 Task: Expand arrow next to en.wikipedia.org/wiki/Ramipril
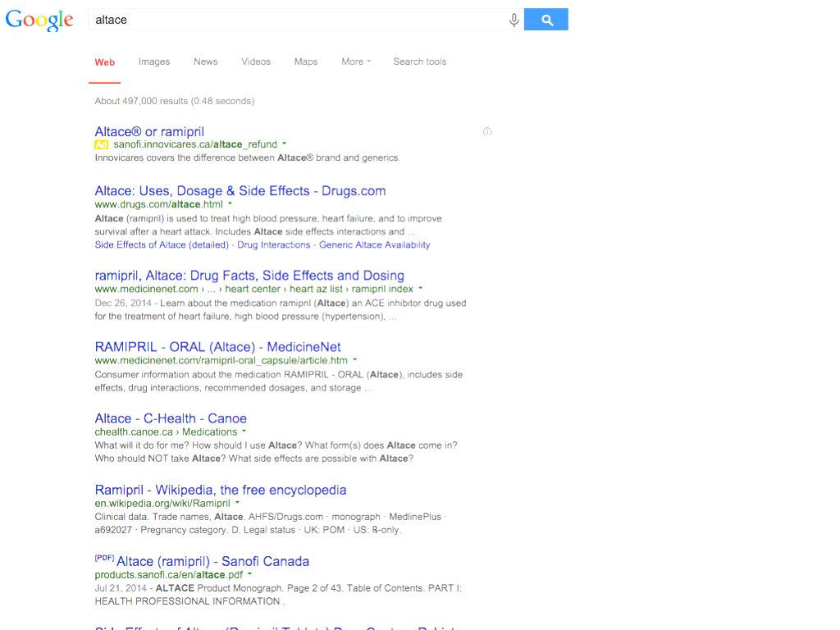237,503
